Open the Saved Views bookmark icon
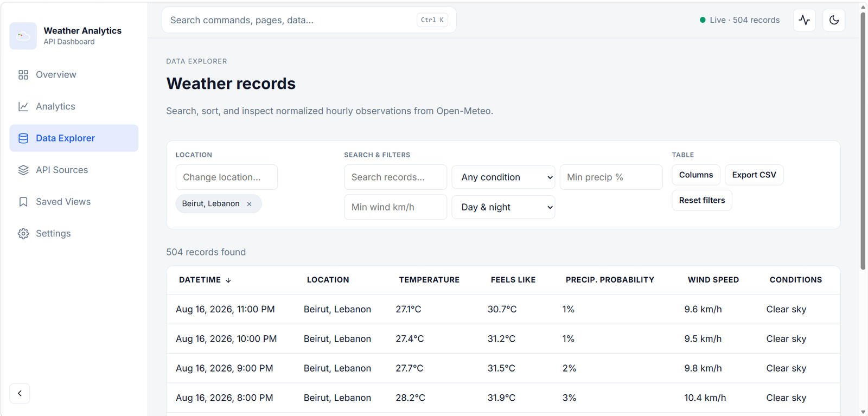The height and width of the screenshot is (416, 868). pos(23,202)
